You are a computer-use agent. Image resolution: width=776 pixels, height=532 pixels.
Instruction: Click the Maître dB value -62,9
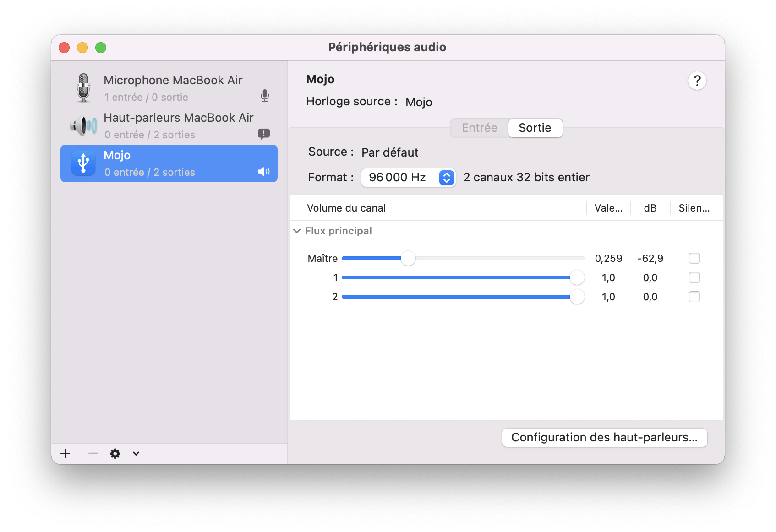(x=650, y=259)
